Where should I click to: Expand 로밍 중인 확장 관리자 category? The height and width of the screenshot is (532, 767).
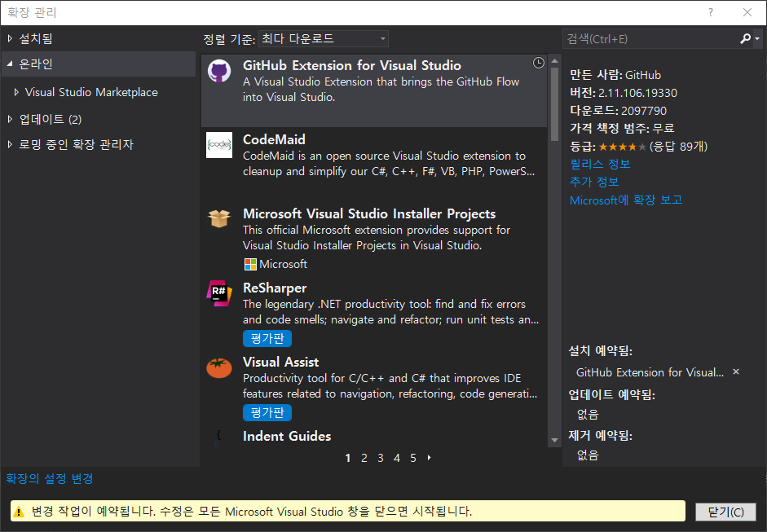[x=10, y=144]
